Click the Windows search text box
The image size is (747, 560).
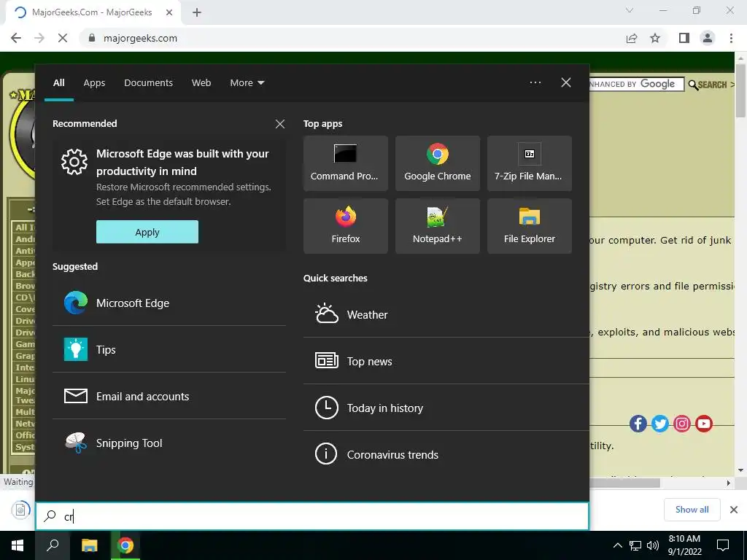click(312, 516)
